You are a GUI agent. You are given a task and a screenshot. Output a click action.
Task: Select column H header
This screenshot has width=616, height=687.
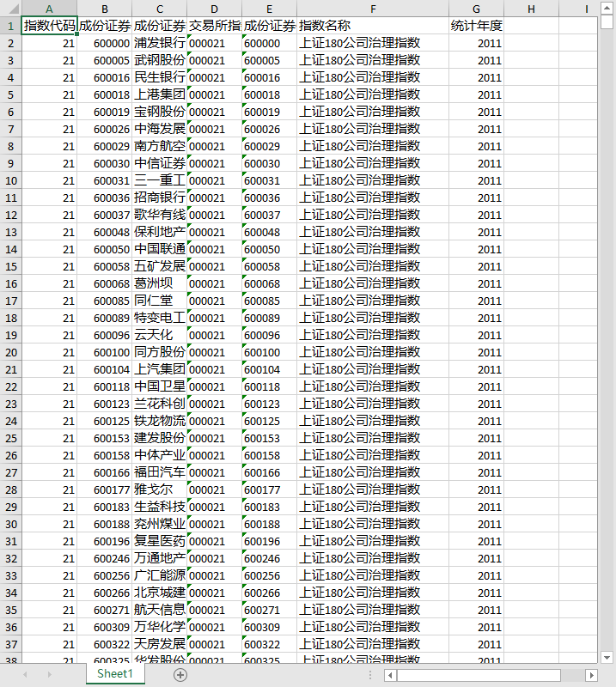[x=531, y=9]
